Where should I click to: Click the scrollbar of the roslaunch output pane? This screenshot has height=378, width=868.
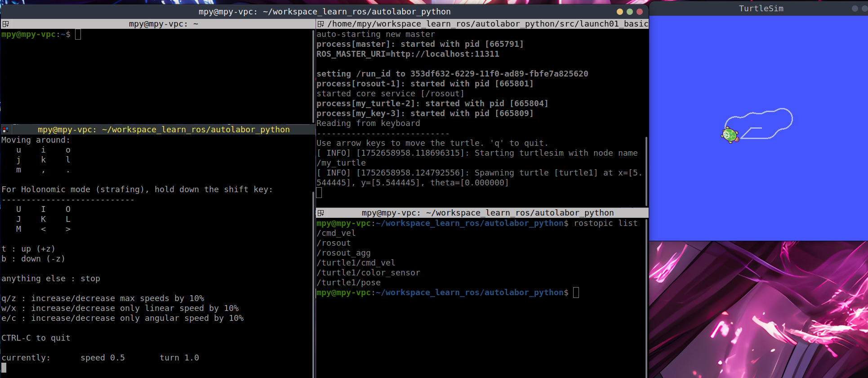tap(646, 171)
